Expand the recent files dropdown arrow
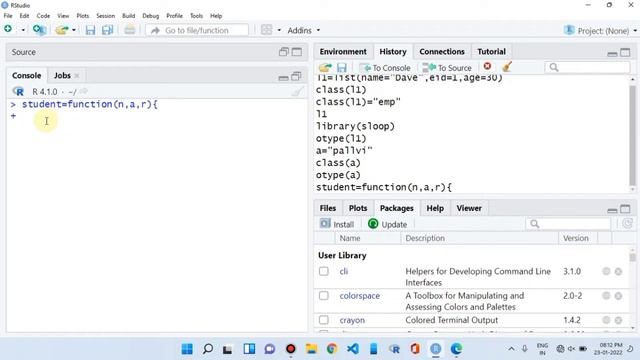Viewport: 640px width, 360px height. click(x=74, y=30)
